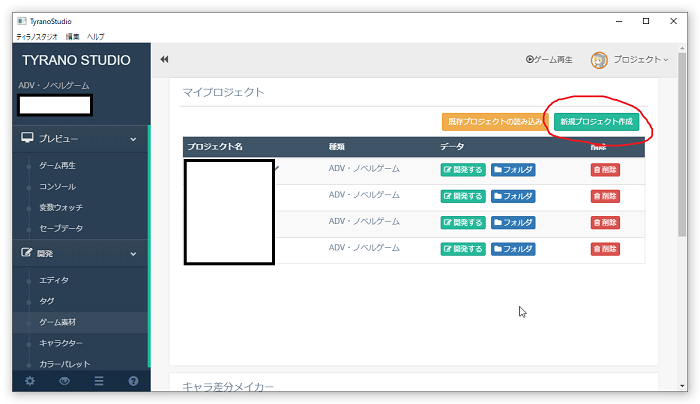Click the settings gear icon in the sidebar footer
The image size is (700, 404).
click(x=30, y=381)
